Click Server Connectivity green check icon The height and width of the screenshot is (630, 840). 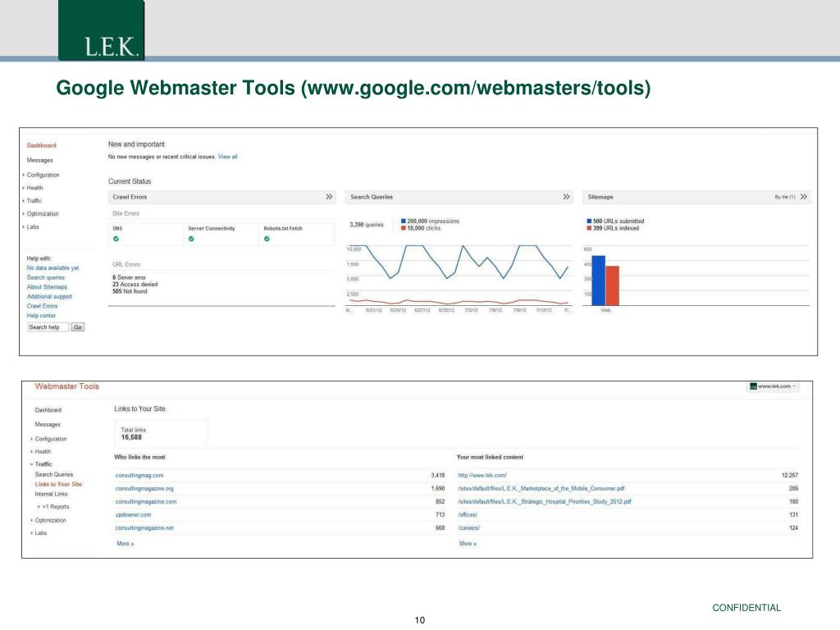(x=191, y=239)
